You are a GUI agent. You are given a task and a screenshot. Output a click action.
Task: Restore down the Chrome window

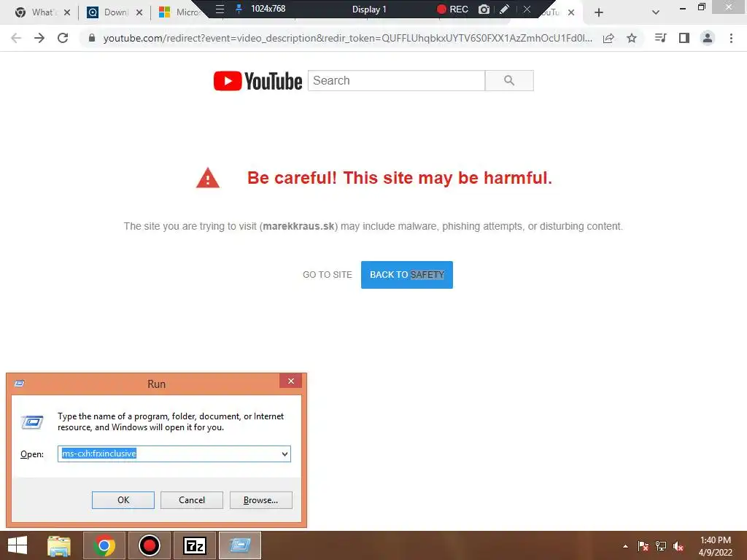click(701, 7)
